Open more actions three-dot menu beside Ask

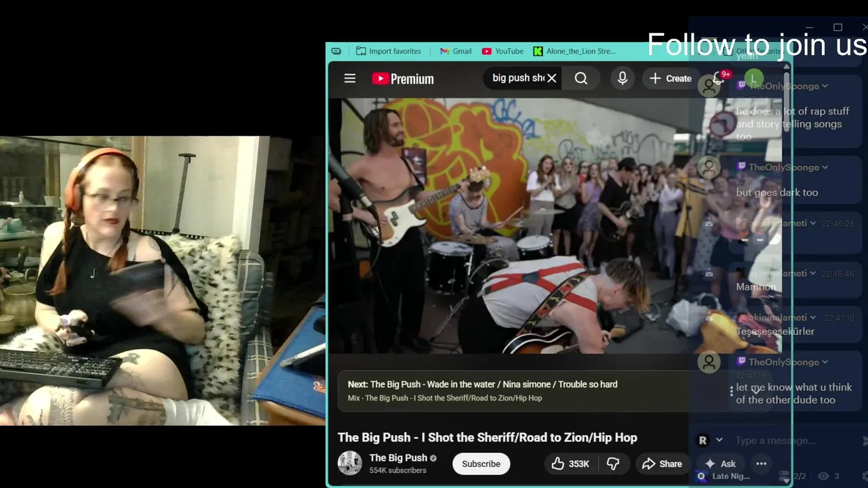[762, 464]
